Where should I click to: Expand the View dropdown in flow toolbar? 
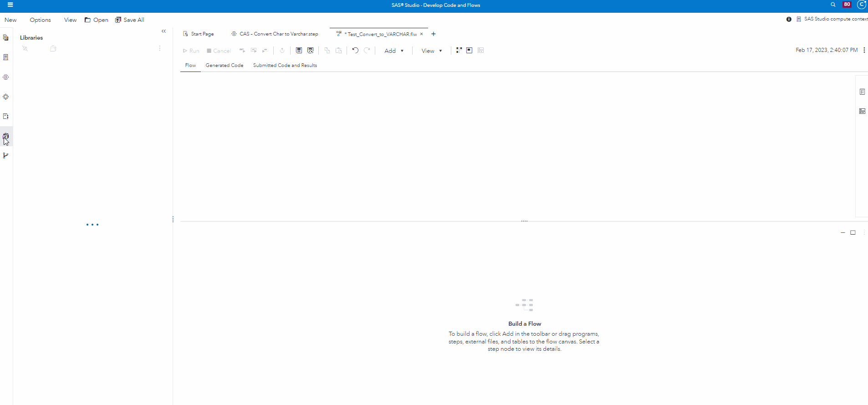431,51
